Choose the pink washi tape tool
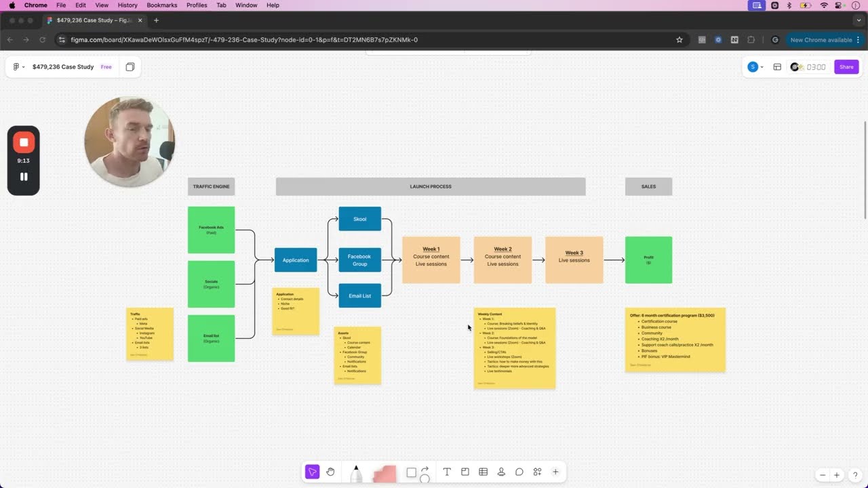Image resolution: width=868 pixels, height=488 pixels. pos(384,473)
